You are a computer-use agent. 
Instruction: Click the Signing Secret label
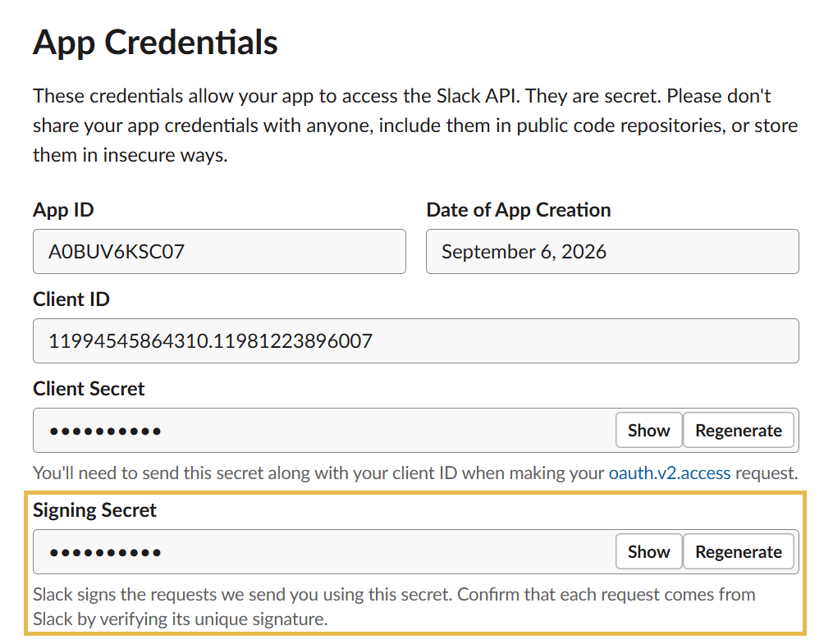[94, 510]
